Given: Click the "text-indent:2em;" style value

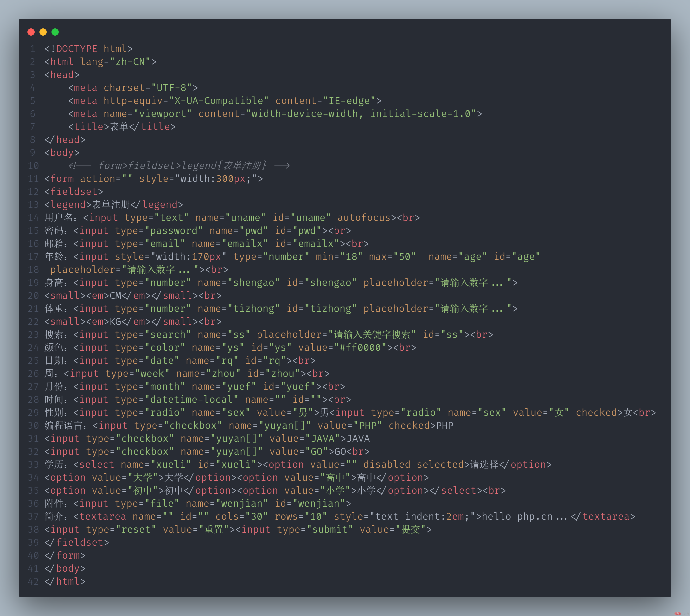Looking at the screenshot, I should (x=423, y=516).
